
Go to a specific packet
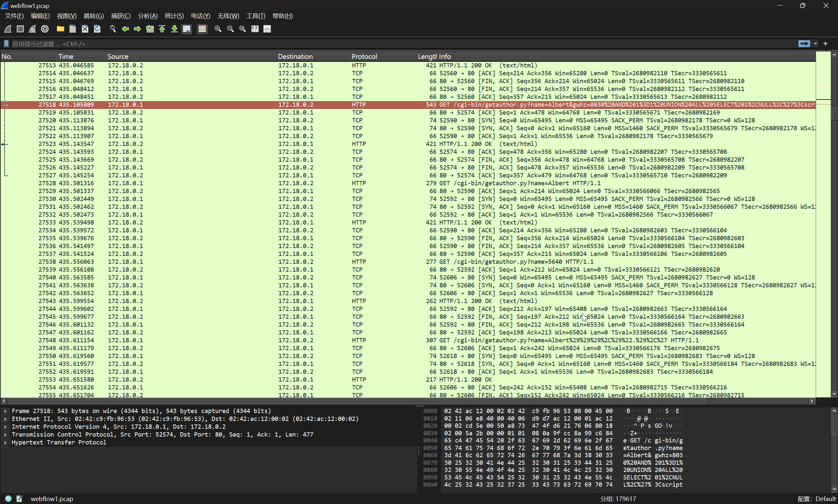point(150,29)
